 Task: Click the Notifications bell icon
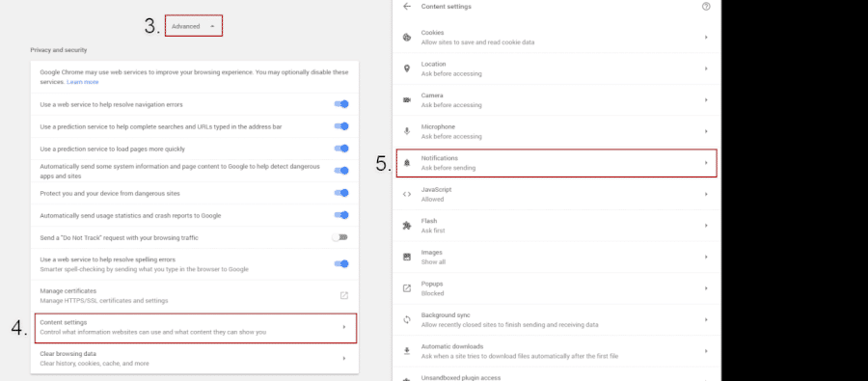(407, 163)
